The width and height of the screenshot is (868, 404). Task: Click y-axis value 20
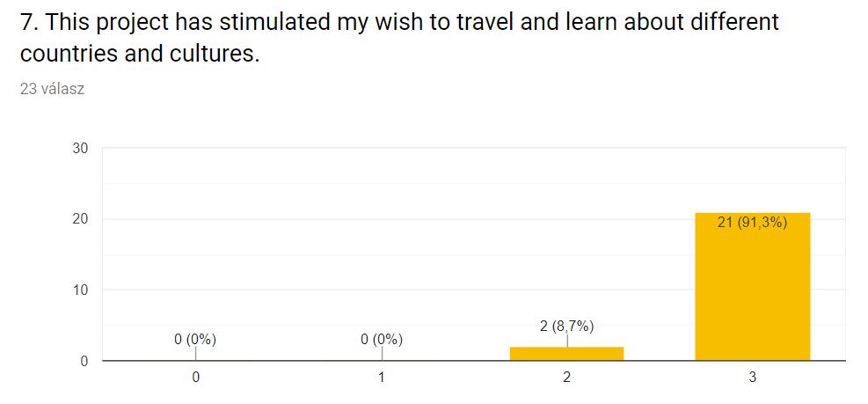click(x=80, y=219)
